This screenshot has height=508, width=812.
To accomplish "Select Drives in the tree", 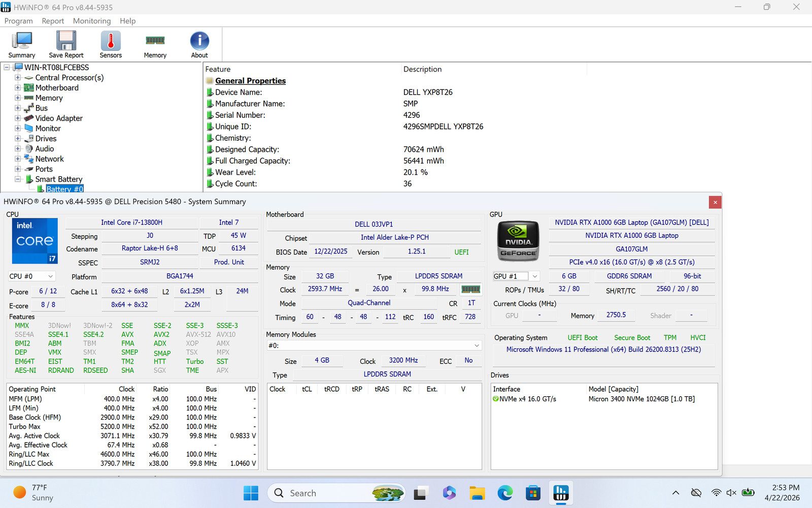I will 46,139.
